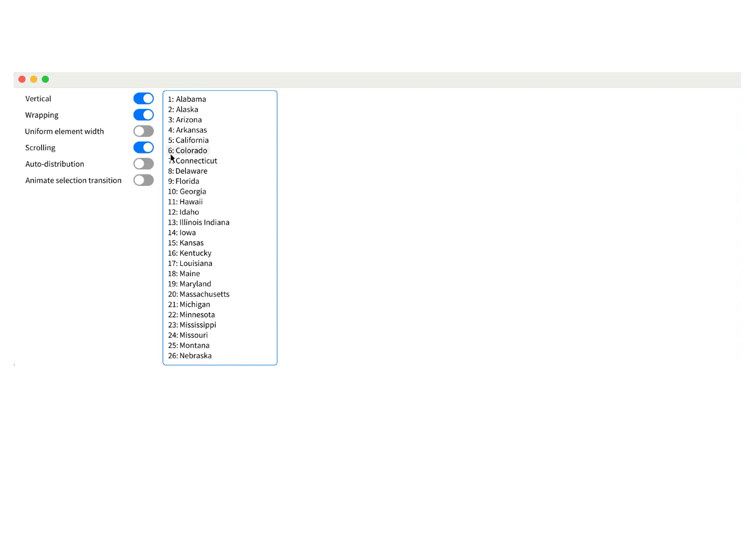Viewport: 747px width, 560px height.
Task: Switch off the Scrolling toggle
Action: tap(143, 148)
